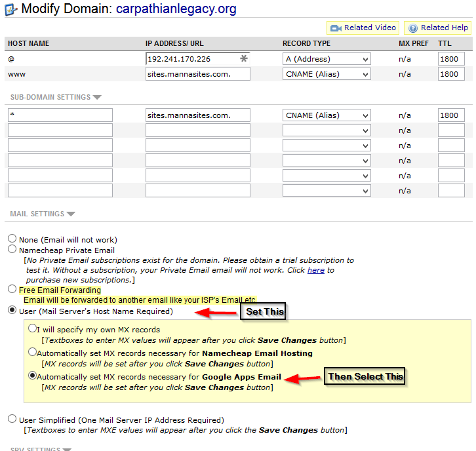Click the @ host name cell
The height and width of the screenshot is (451, 476).
(11, 59)
